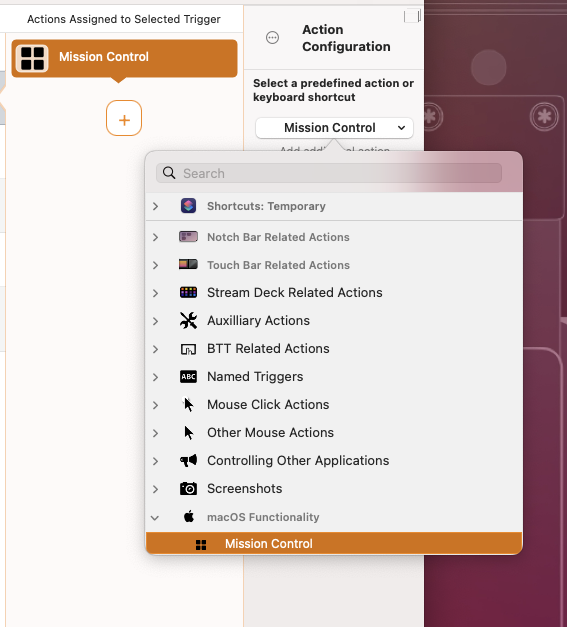Expand Other Mouse Actions chevron
The width and height of the screenshot is (567, 627).
pos(155,433)
